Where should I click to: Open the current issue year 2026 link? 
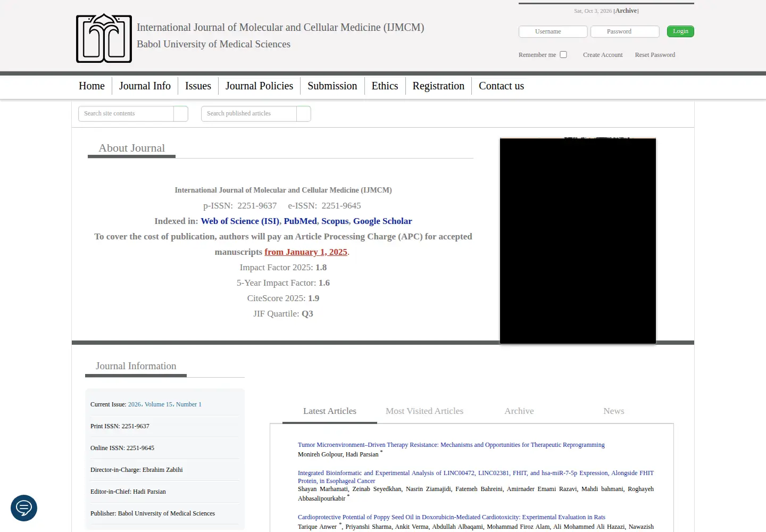135,404
